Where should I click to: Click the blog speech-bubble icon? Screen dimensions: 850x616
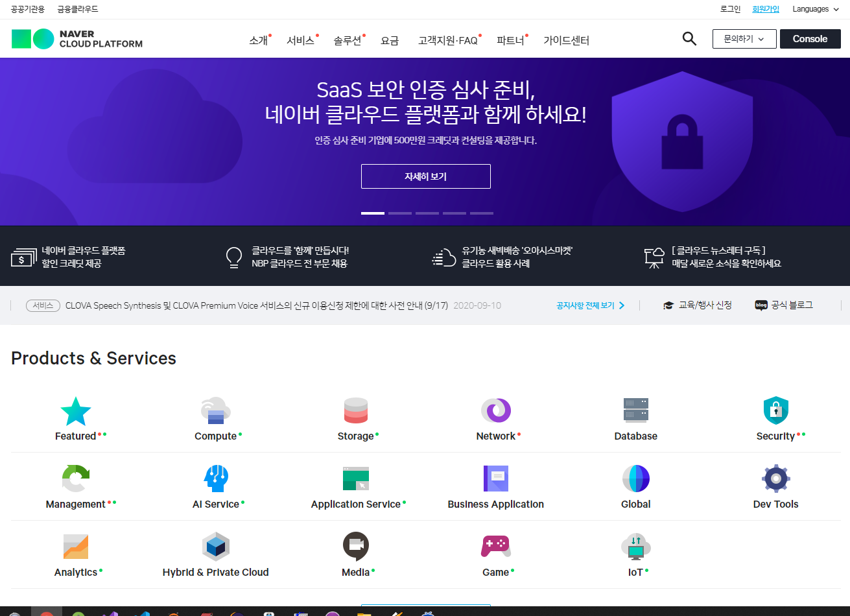coord(761,305)
